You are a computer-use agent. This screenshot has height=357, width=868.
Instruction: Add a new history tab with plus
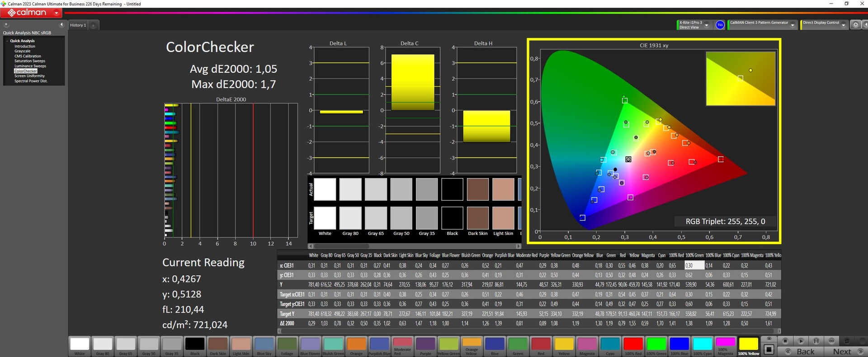point(94,25)
